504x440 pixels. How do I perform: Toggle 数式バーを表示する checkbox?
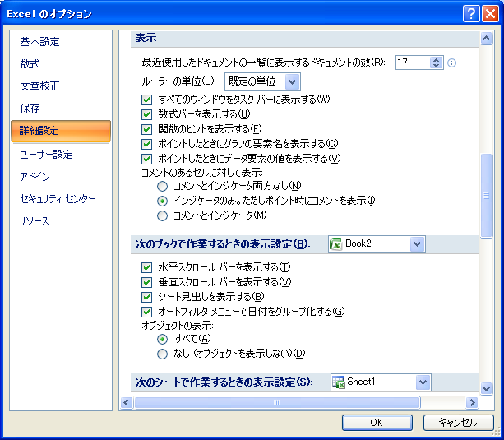pos(146,114)
